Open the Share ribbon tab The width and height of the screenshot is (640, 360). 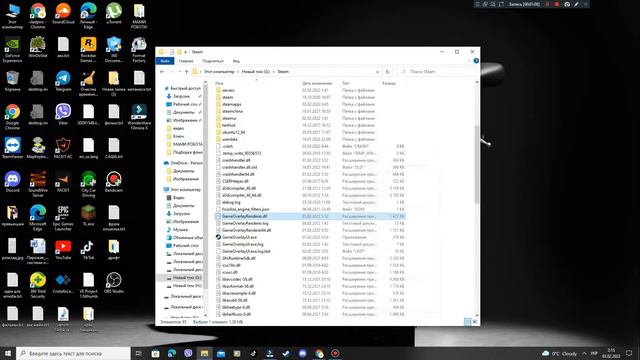click(x=213, y=61)
